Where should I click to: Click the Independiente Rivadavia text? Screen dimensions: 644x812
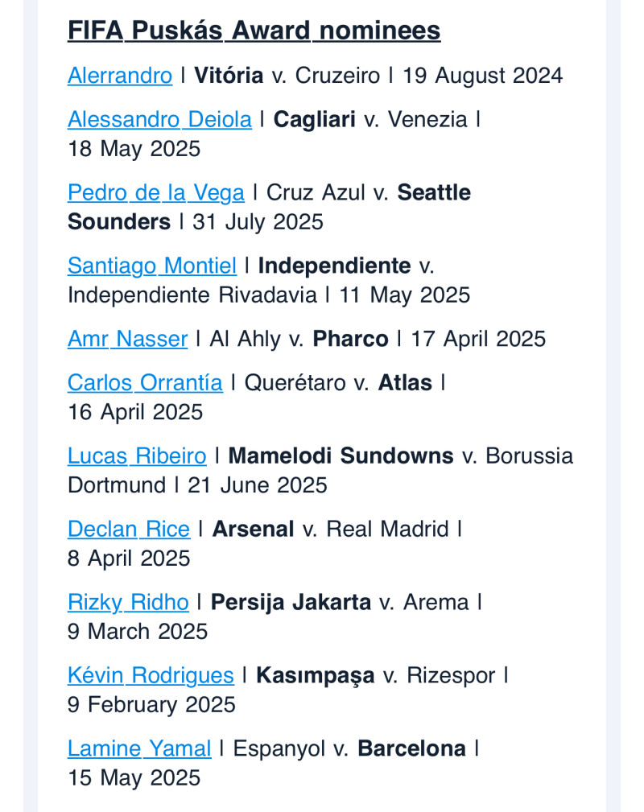click(x=192, y=295)
